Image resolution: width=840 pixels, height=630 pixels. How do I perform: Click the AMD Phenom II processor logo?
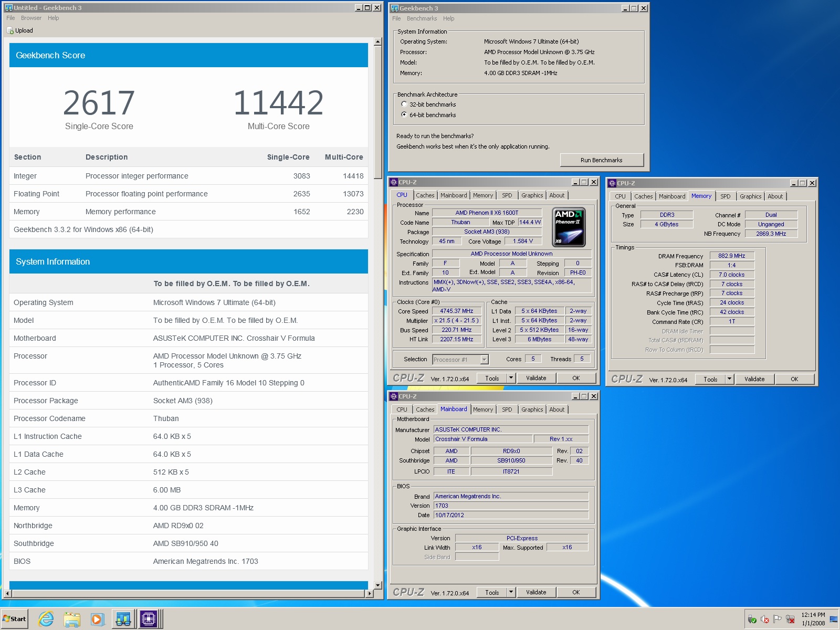pyautogui.click(x=569, y=227)
